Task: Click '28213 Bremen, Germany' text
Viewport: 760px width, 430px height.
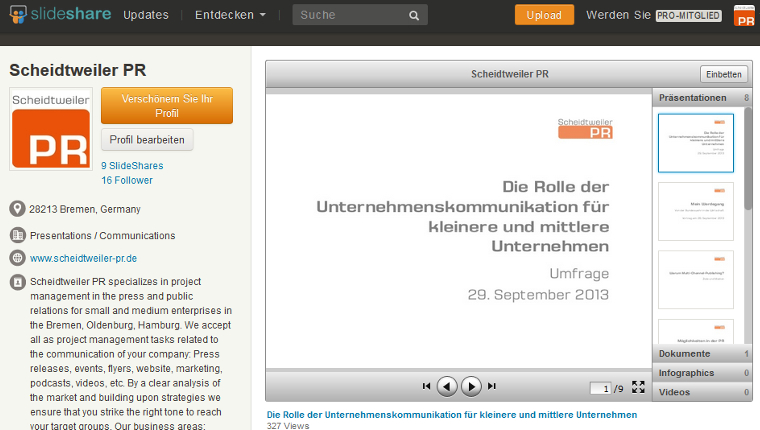Action: click(x=85, y=209)
